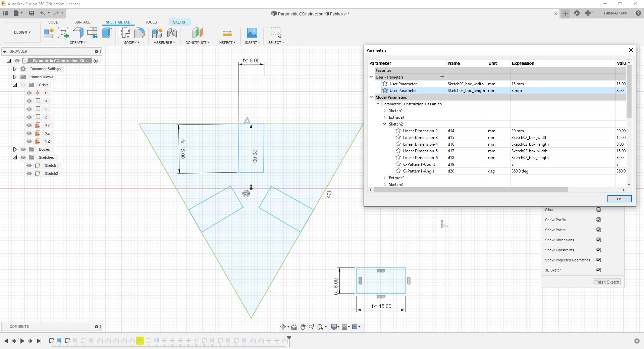Click OK in Parameters dialog
This screenshot has height=349, width=644.
(619, 199)
